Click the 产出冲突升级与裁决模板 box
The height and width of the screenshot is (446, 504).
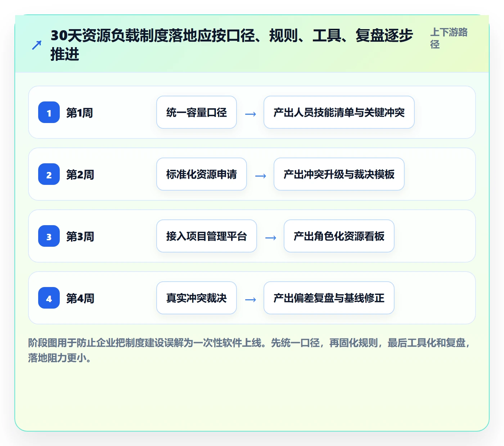[x=339, y=174]
